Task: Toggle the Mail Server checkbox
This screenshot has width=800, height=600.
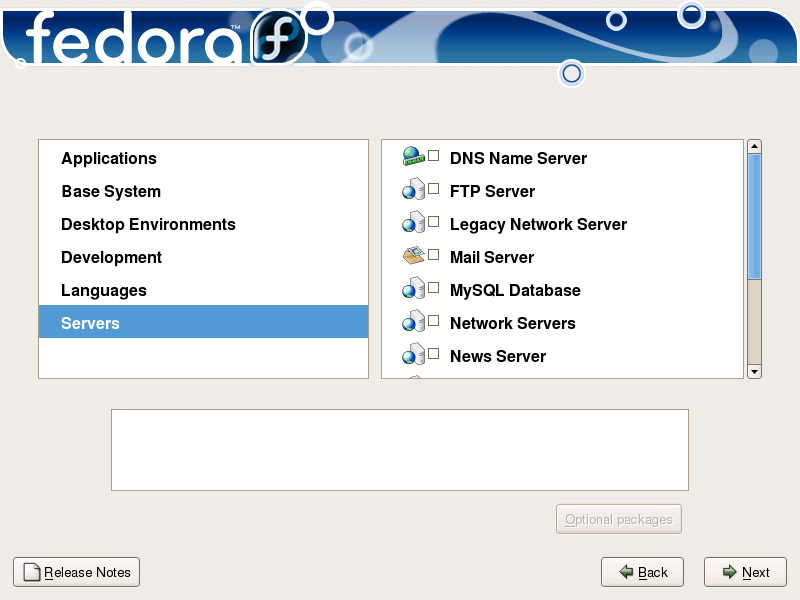Action: [x=434, y=255]
